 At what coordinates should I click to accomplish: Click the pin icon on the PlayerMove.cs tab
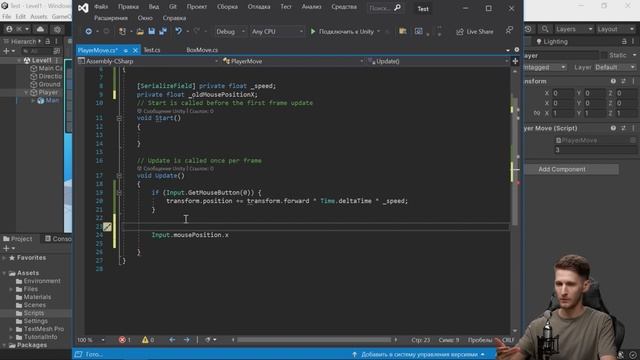pyautogui.click(x=126, y=50)
